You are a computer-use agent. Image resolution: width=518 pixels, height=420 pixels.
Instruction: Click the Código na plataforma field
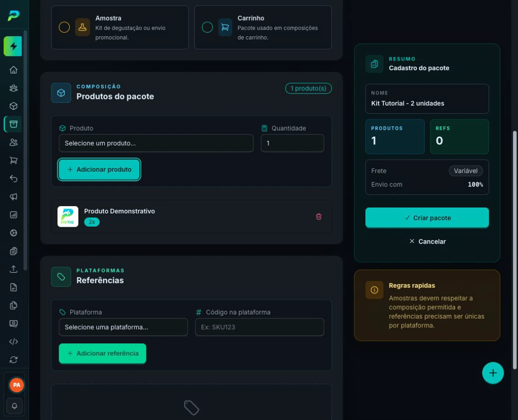[x=260, y=327]
